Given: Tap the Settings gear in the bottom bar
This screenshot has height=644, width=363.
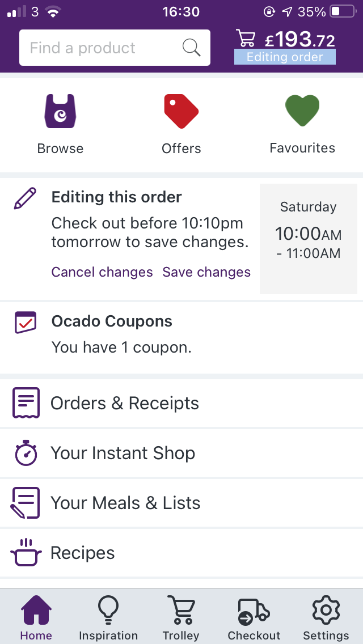Looking at the screenshot, I should 325,616.
